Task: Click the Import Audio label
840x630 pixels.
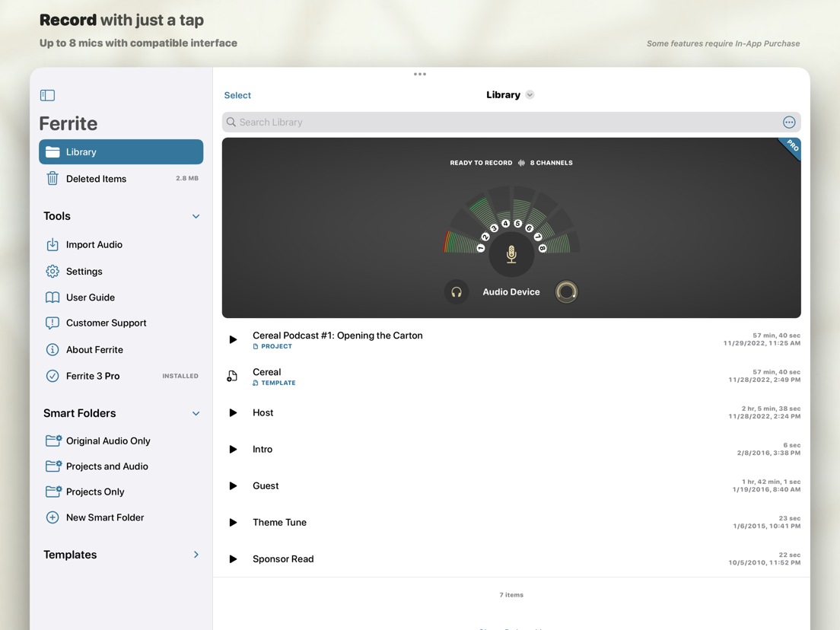Action: pyautogui.click(x=94, y=245)
